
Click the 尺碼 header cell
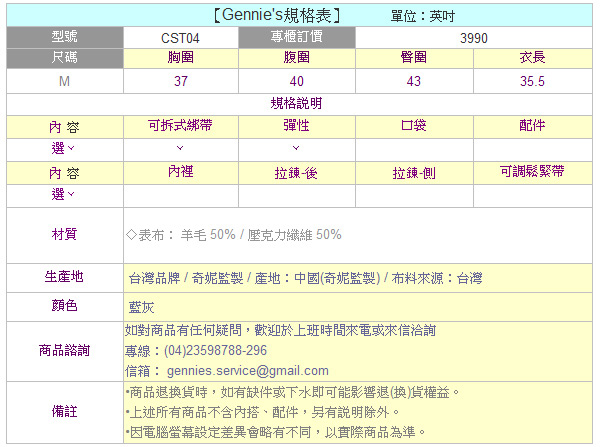(65, 57)
